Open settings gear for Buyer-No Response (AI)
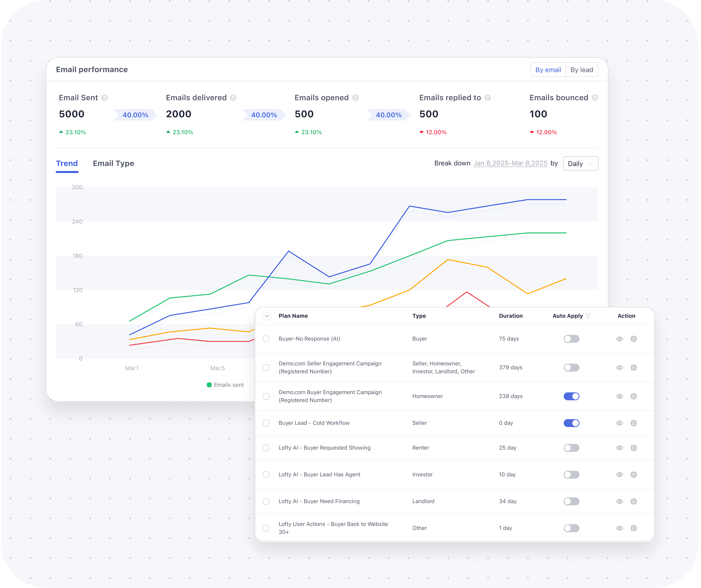This screenshot has height=588, width=701. (x=634, y=339)
